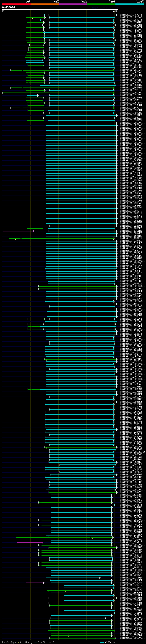Screen dimensions: 146x644
Task: Select the red 20% identity color band
Action: pyautogui.click(x=16, y=4)
